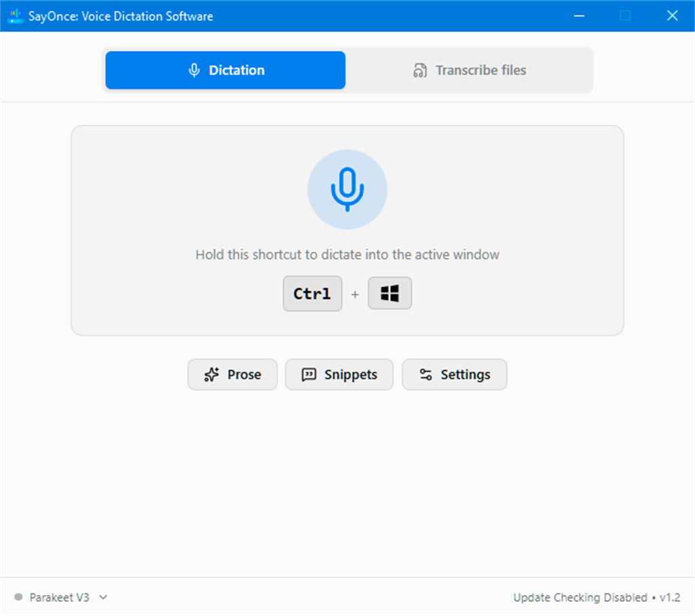The height and width of the screenshot is (616, 695).
Task: Click the SayOnce: Voice Dictation Software title
Action: point(121,16)
